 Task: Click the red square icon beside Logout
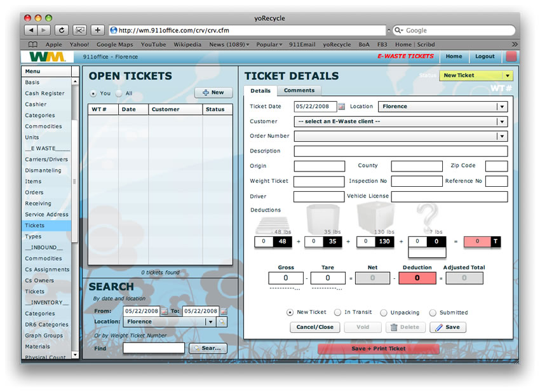[511, 56]
